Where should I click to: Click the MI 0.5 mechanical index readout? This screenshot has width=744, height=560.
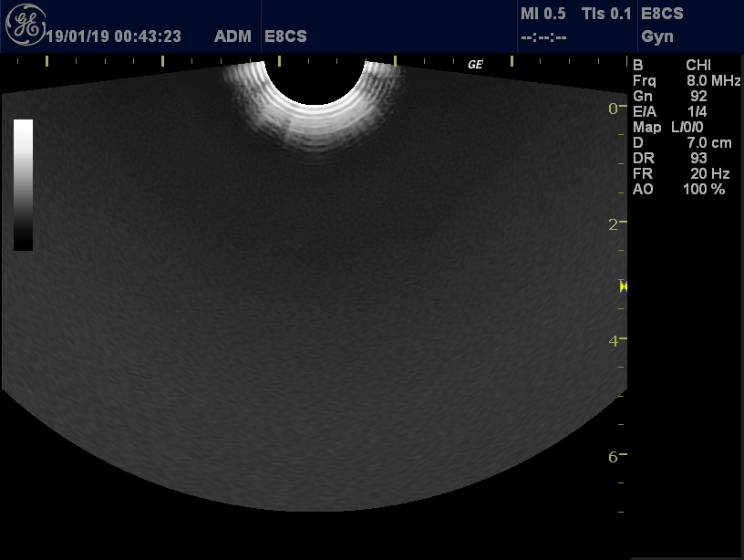[x=542, y=14]
